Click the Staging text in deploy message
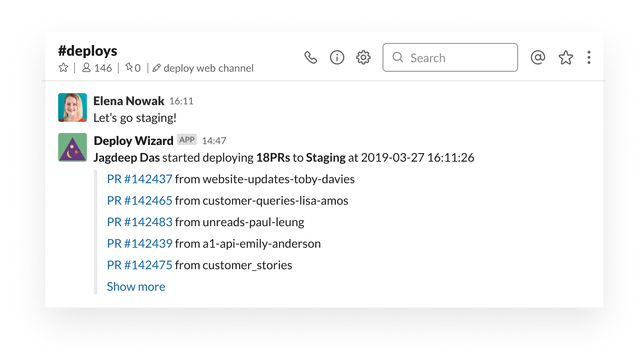Viewport: 644px width, 360px height. 326,158
